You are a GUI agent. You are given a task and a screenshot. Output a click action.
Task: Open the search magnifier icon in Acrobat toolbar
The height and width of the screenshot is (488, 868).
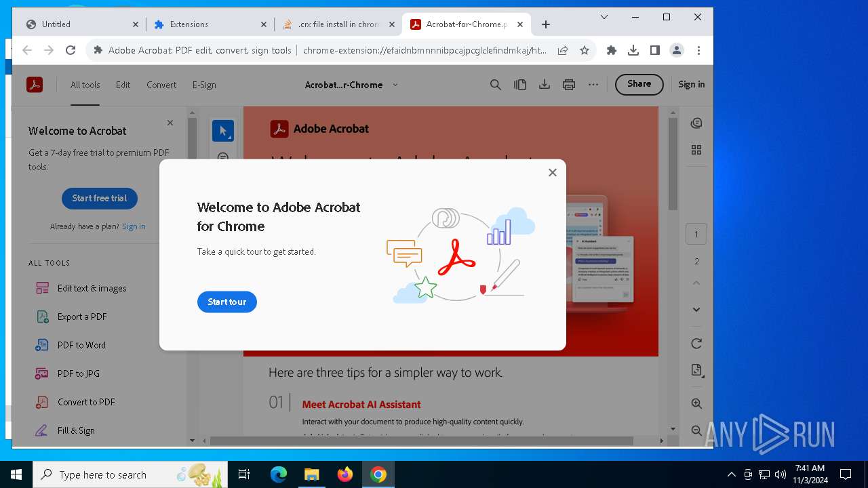click(496, 85)
